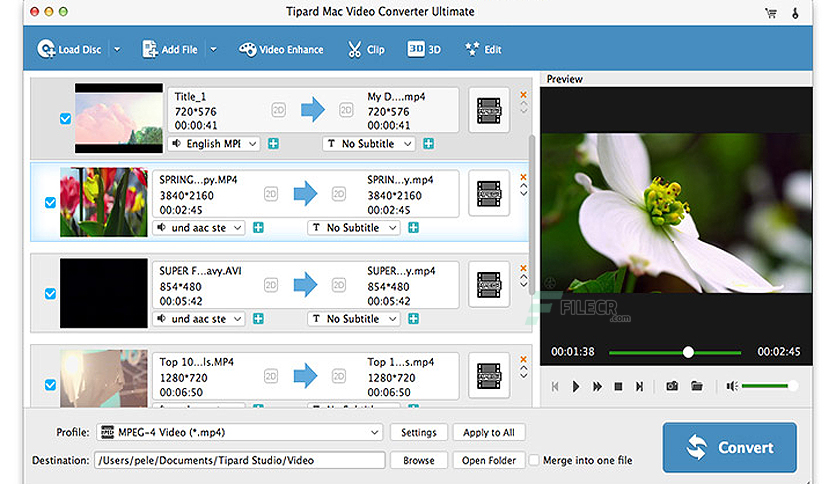
Task: Uncheck the SUPER F avy.AVI checkbox
Action: 50,294
